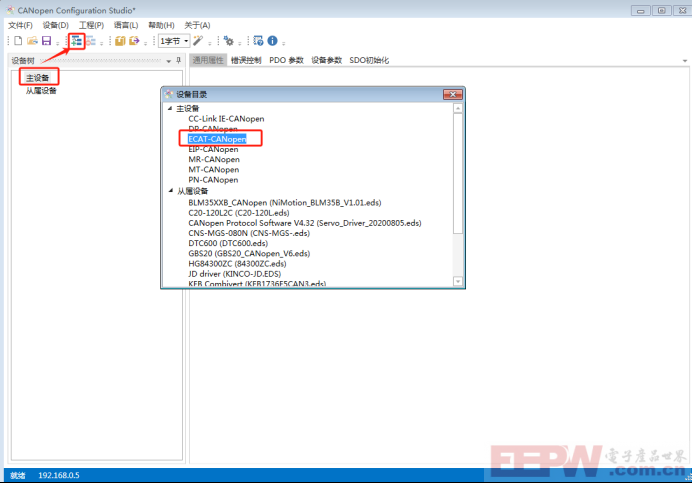This screenshot has width=692, height=483.
Task: Select EIP-CANopen master device
Action: (x=213, y=149)
